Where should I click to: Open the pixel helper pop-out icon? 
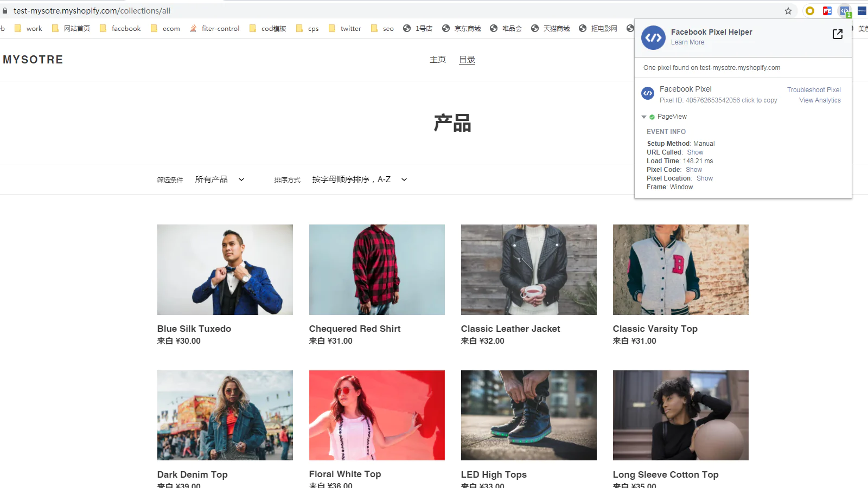(837, 34)
